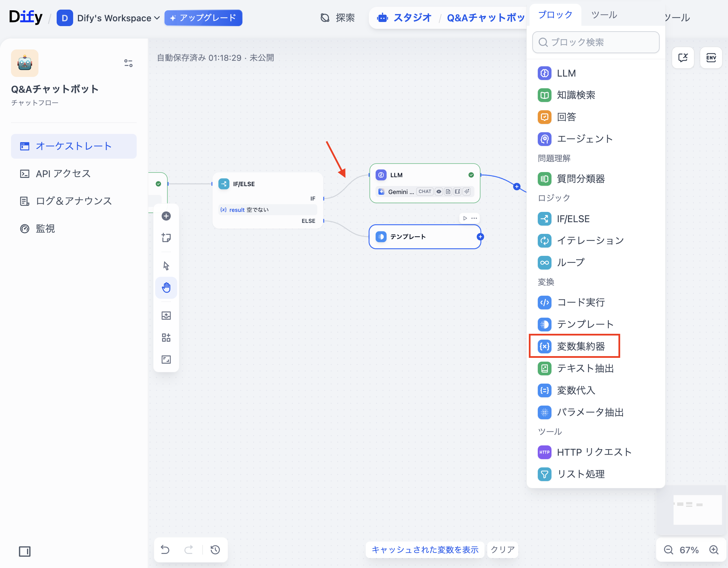Click the add block plus icon in canvas toolbar
Viewport: 728px width, 568px height.
click(x=166, y=216)
